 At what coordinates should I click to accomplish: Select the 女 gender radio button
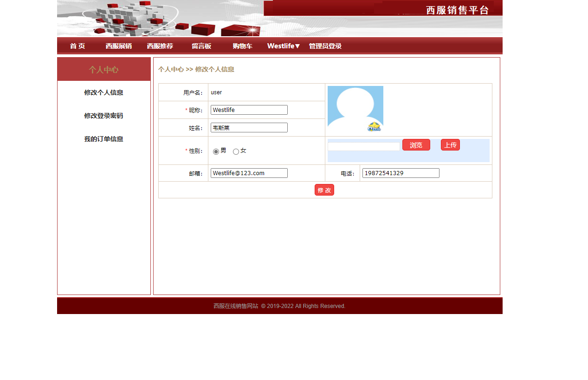236,151
